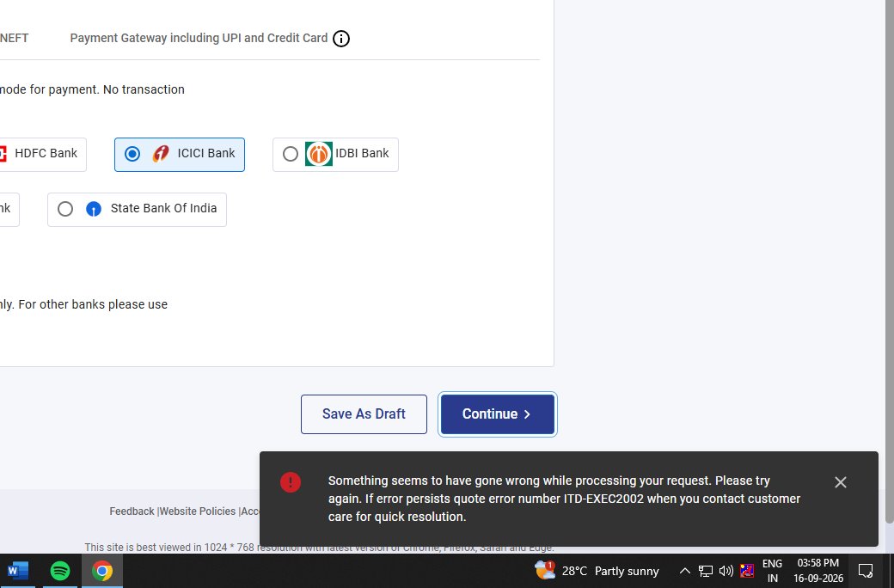Switch to the NEFT tab

click(x=15, y=38)
